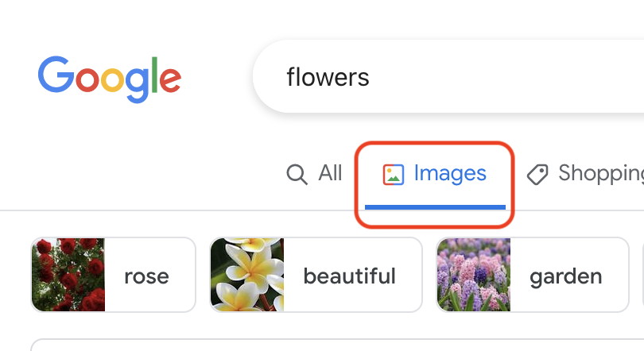Click the purple hyacinth garden thumbnail
The image size is (644, 351).
pos(474,275)
